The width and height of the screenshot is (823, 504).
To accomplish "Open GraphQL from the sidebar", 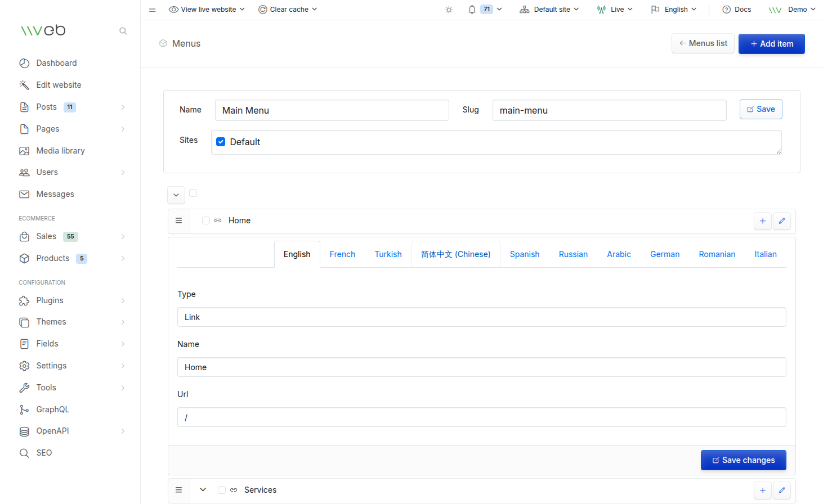I will point(52,409).
